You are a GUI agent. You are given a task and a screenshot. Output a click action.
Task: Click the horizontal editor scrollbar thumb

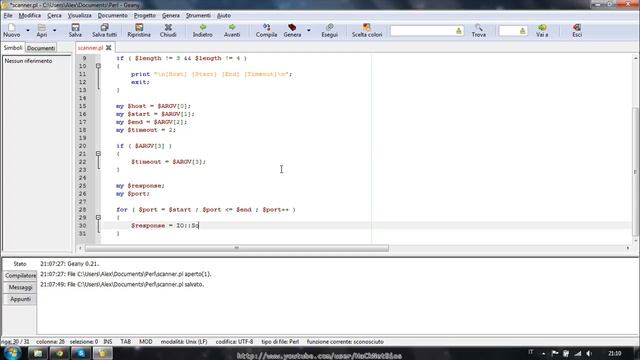237,248
